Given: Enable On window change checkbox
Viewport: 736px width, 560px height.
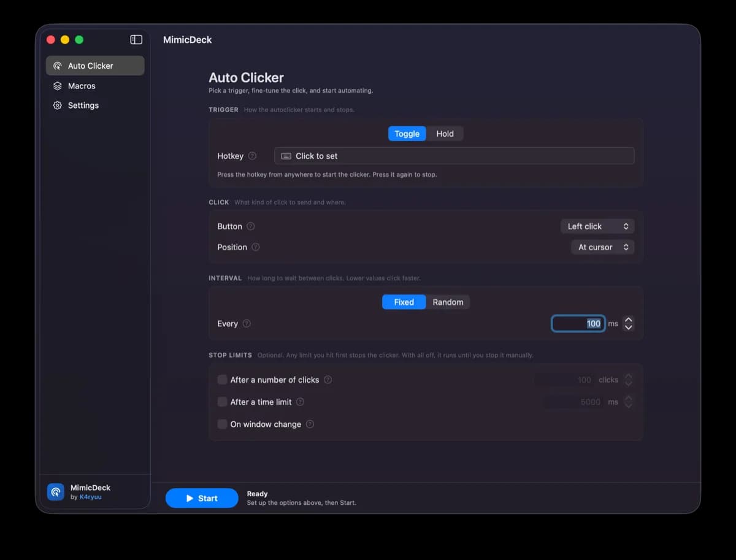Looking at the screenshot, I should [x=222, y=424].
